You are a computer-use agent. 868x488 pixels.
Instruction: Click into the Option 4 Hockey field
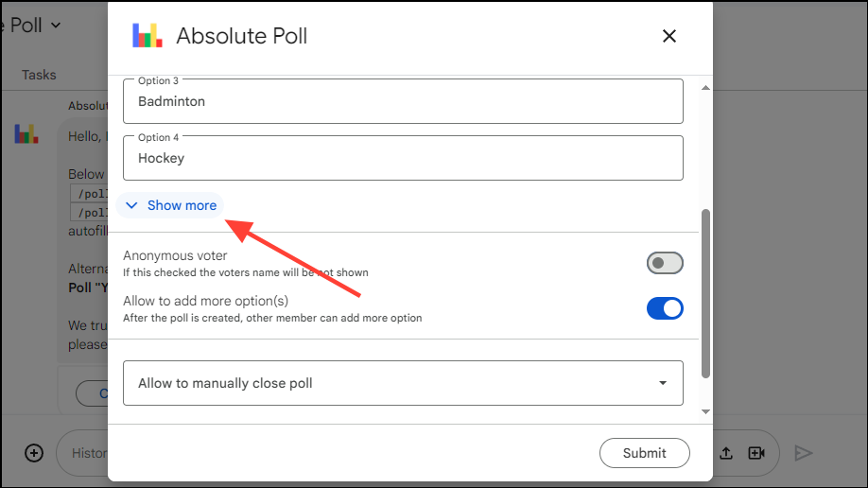point(403,158)
